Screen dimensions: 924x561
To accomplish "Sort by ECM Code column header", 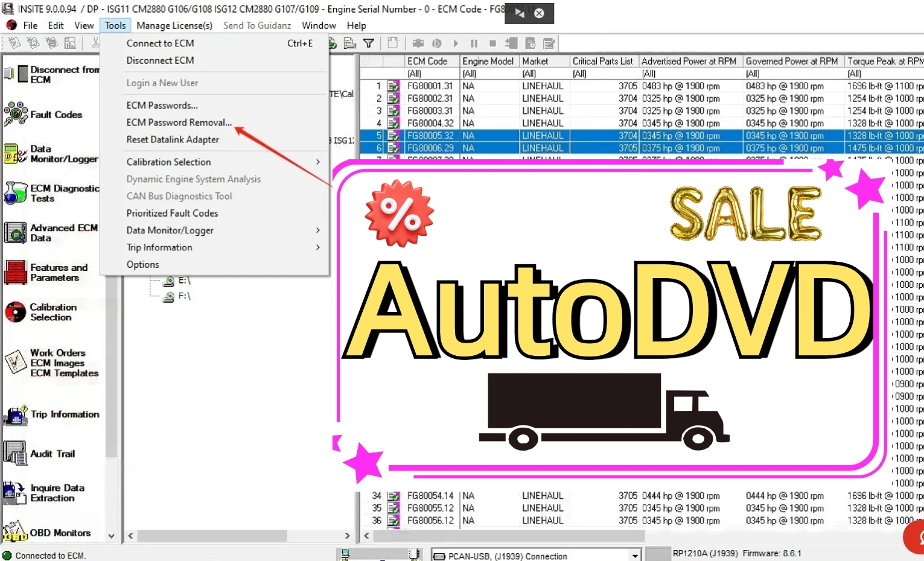I will click(432, 61).
